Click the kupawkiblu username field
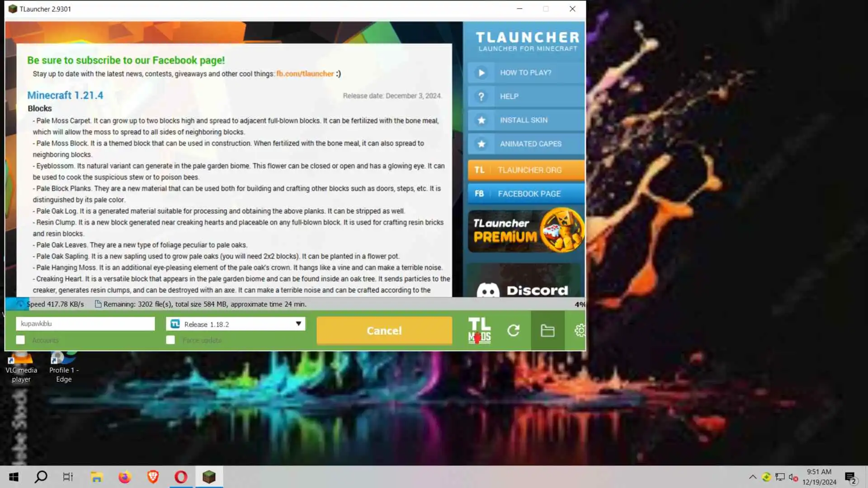Viewport: 868px width, 488px height. point(85,324)
